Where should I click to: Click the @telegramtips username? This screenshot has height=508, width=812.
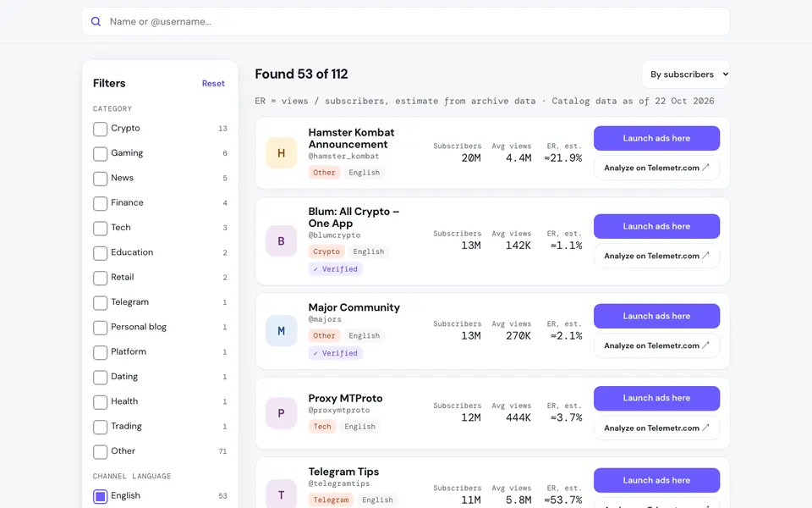[339, 483]
